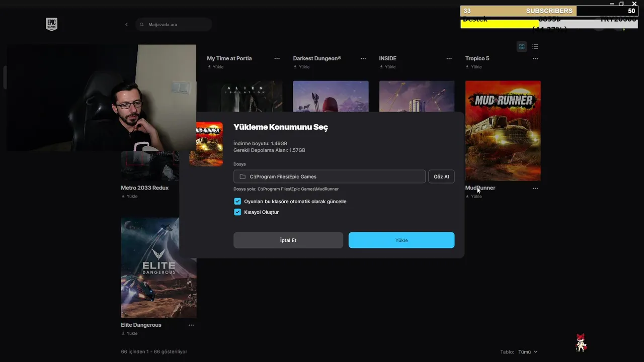Install INSIDE via Yükle link
The image size is (644, 362).
point(387,67)
